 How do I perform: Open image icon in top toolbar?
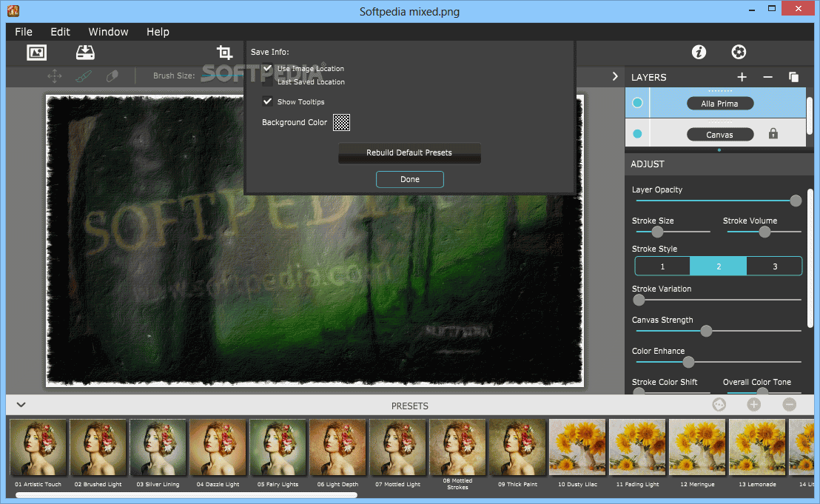(x=36, y=53)
